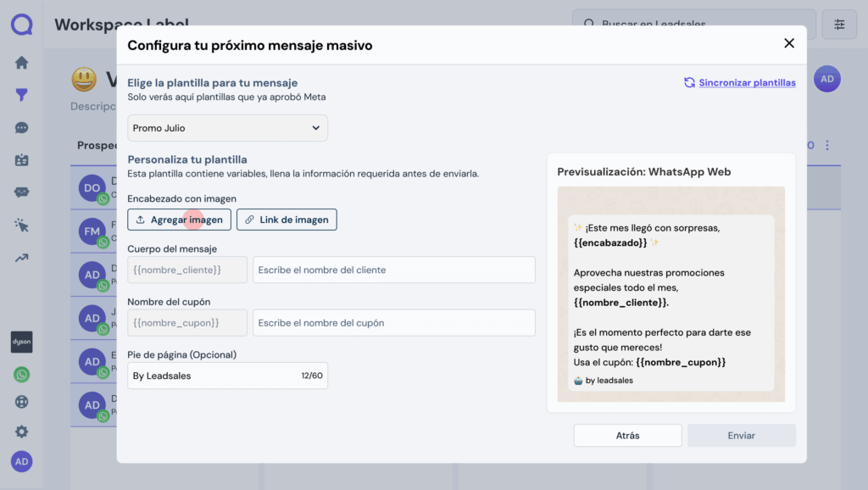Focus the client name input field
The image size is (868, 490).
[394, 270]
